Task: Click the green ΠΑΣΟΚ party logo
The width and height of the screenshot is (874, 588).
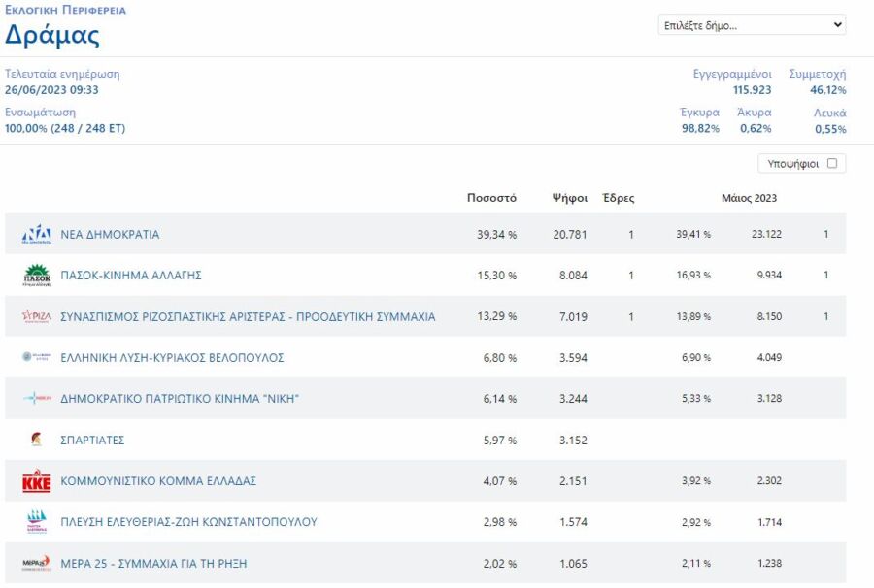Action: (x=36, y=276)
